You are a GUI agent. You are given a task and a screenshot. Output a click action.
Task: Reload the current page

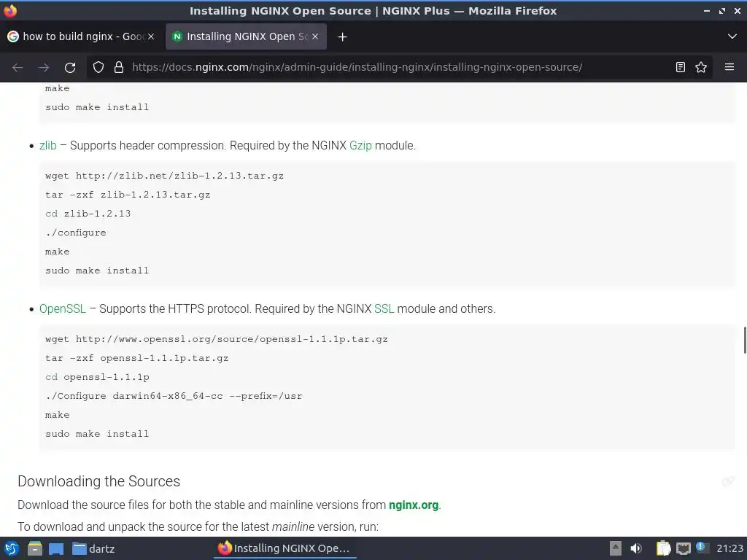coord(70,68)
